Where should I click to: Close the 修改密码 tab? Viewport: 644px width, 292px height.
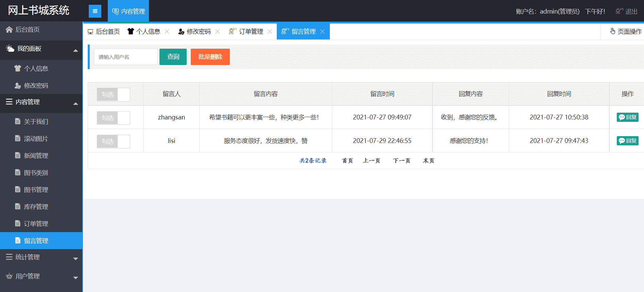(x=217, y=32)
